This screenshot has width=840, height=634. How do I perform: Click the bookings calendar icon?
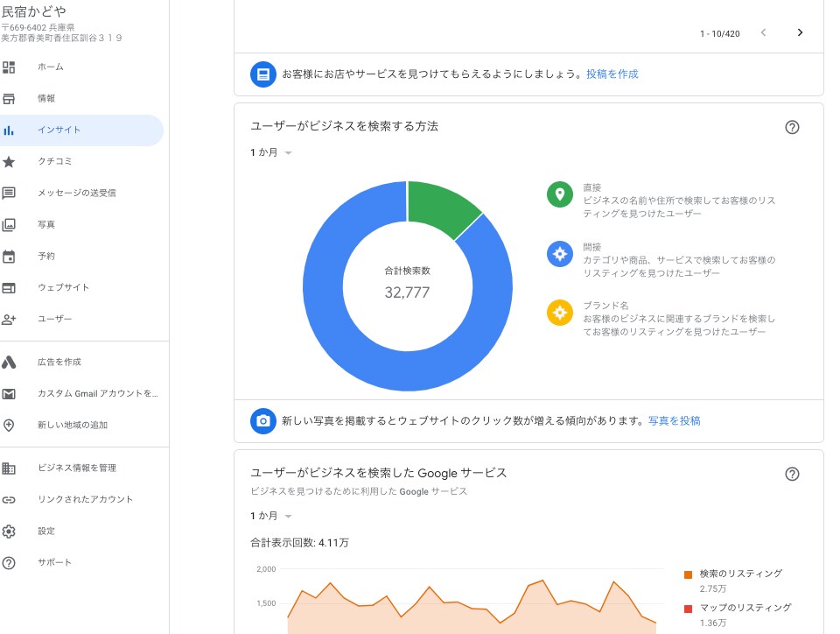9,257
